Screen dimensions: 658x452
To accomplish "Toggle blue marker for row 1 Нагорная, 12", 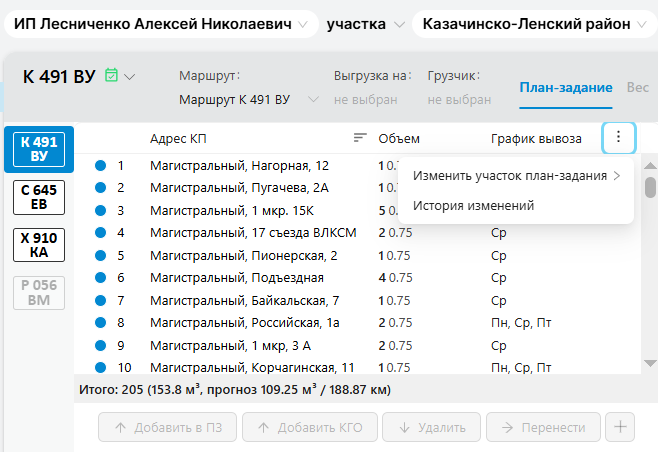I will [x=100, y=166].
